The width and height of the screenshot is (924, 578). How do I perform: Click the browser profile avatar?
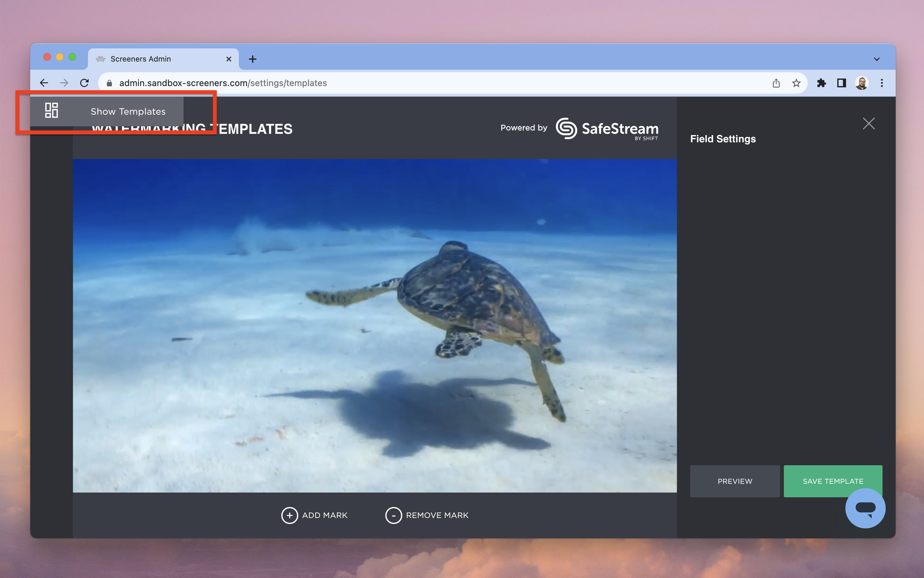click(x=862, y=83)
